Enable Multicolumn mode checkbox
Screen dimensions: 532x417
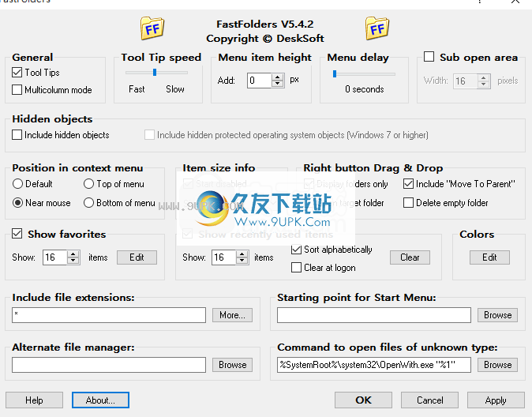point(17,90)
